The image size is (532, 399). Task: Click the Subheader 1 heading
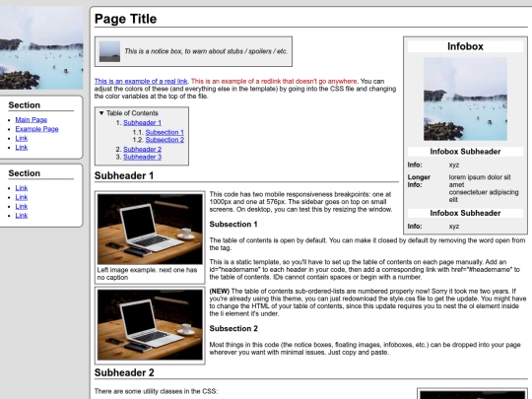[124, 175]
